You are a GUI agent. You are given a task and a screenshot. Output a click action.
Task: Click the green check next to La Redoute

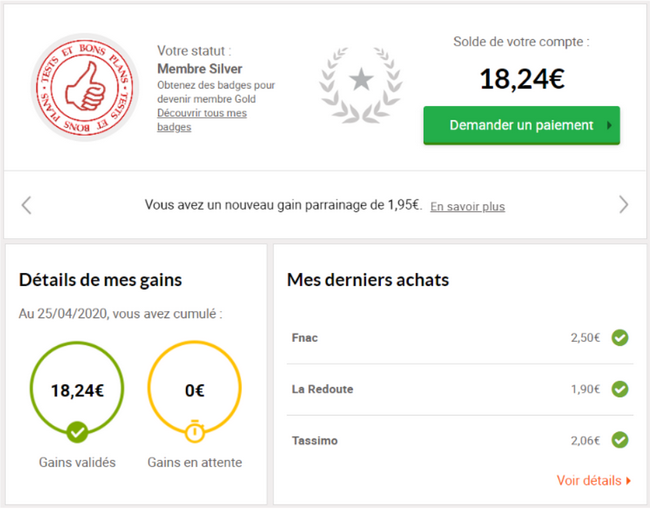[x=620, y=389]
